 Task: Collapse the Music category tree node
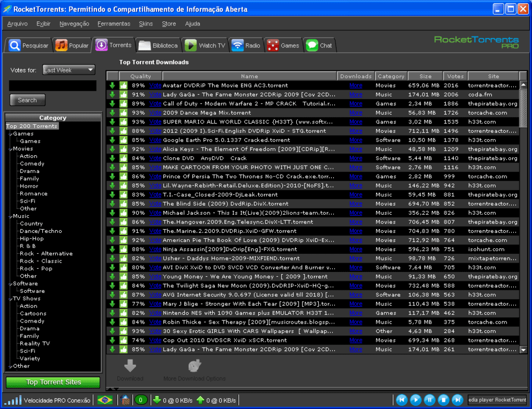coord(10,217)
